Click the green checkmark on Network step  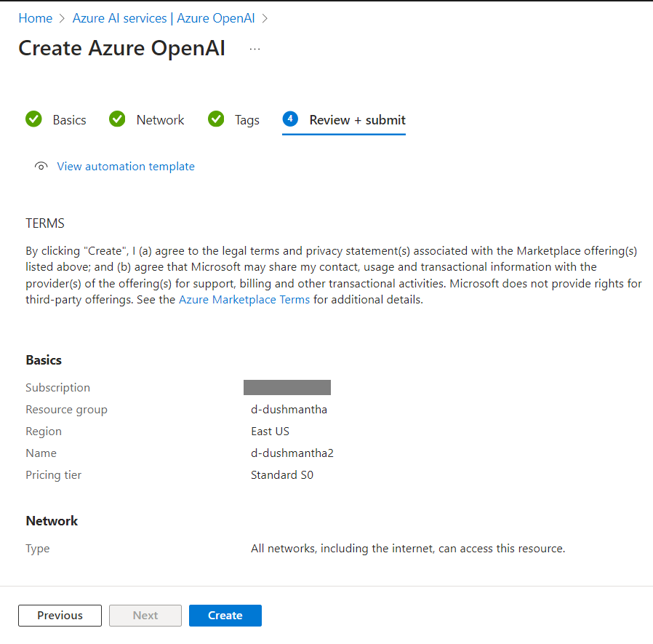coord(117,119)
